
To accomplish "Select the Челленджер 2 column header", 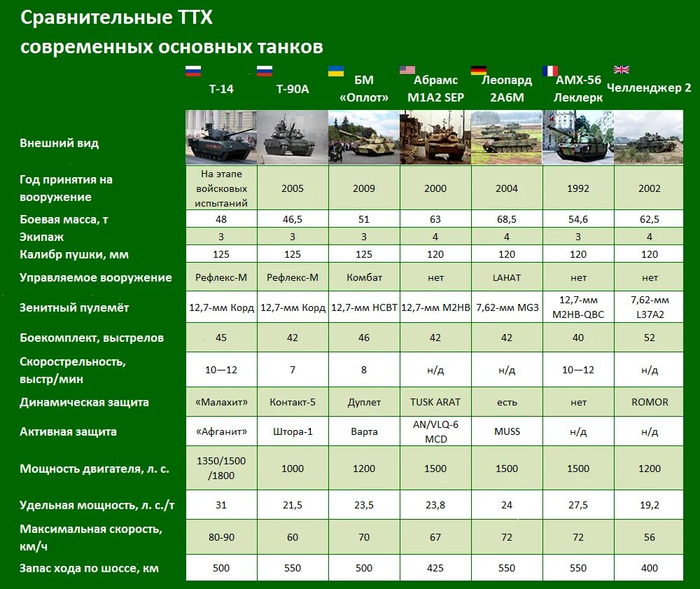I will pos(649,88).
